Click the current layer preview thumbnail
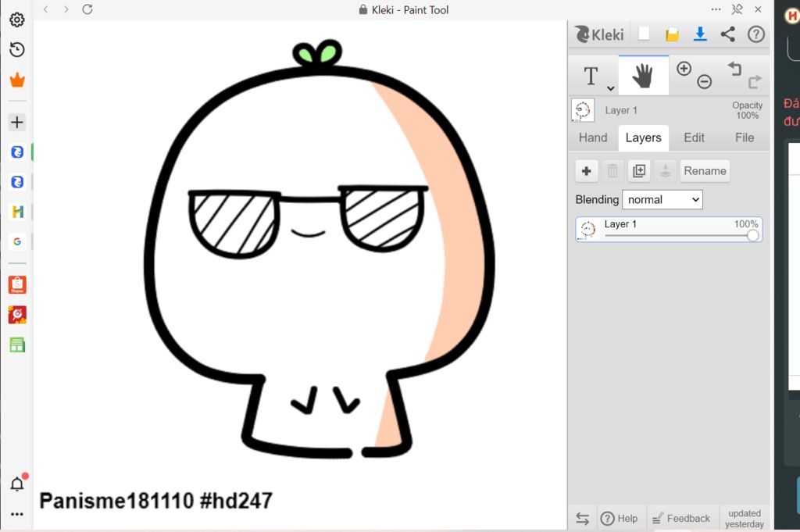Screen dimensions: 800x532 [x=583, y=110]
